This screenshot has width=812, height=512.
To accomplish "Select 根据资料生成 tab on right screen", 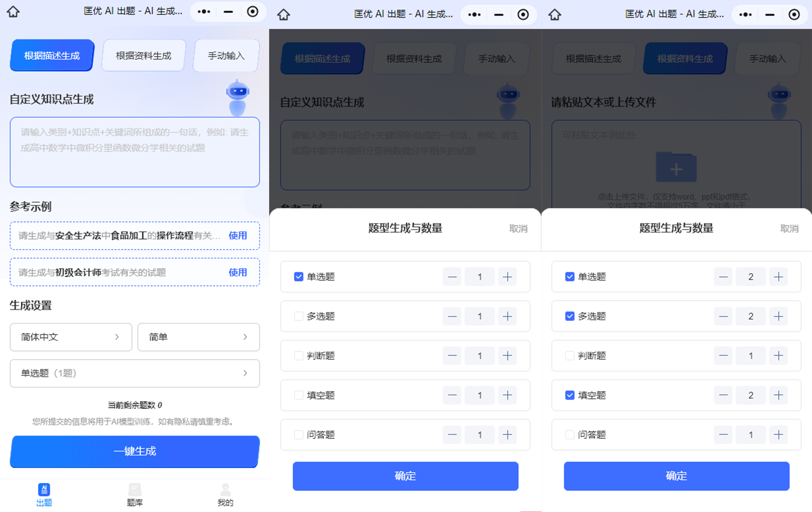I will (x=685, y=58).
